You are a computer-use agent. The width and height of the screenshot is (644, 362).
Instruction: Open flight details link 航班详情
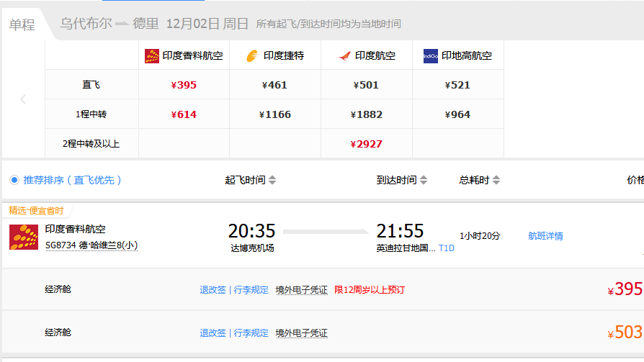click(x=545, y=236)
